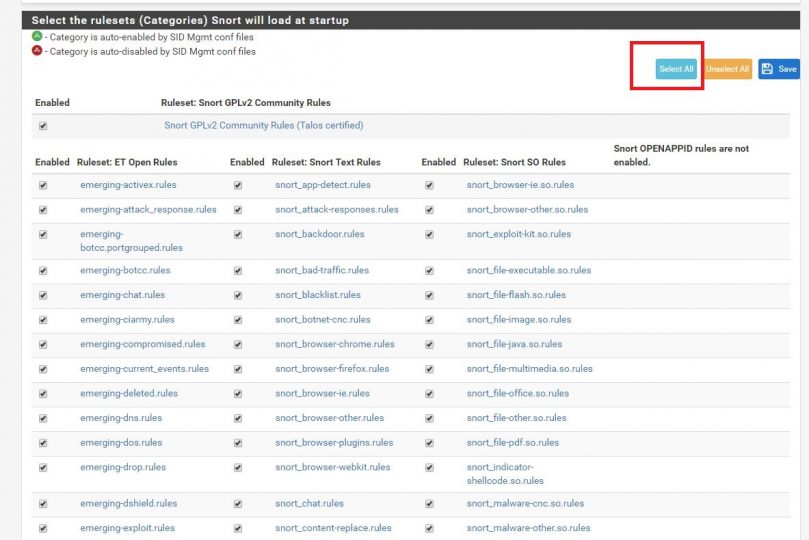
Task: Open snort_content-replace.rules link
Action: [333, 528]
